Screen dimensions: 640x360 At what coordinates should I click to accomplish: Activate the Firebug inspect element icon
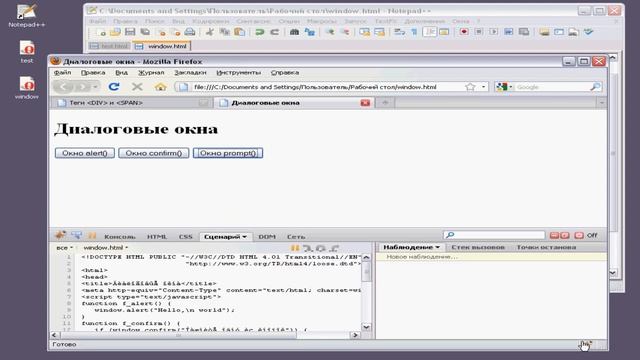76,236
